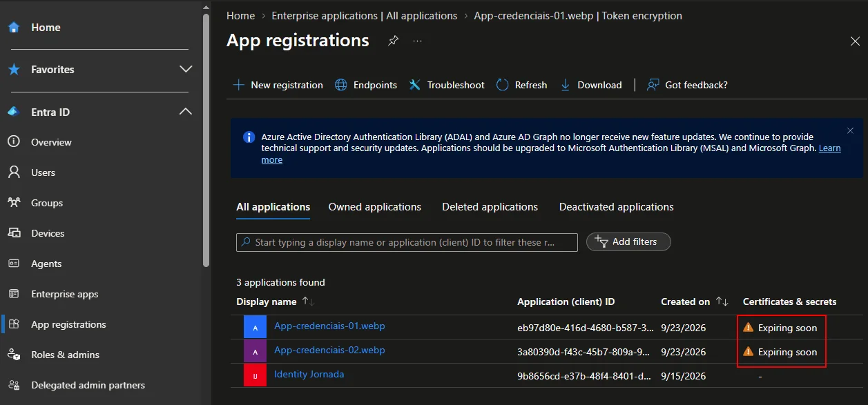Click the Add filters button
868x405 pixels.
628,242
